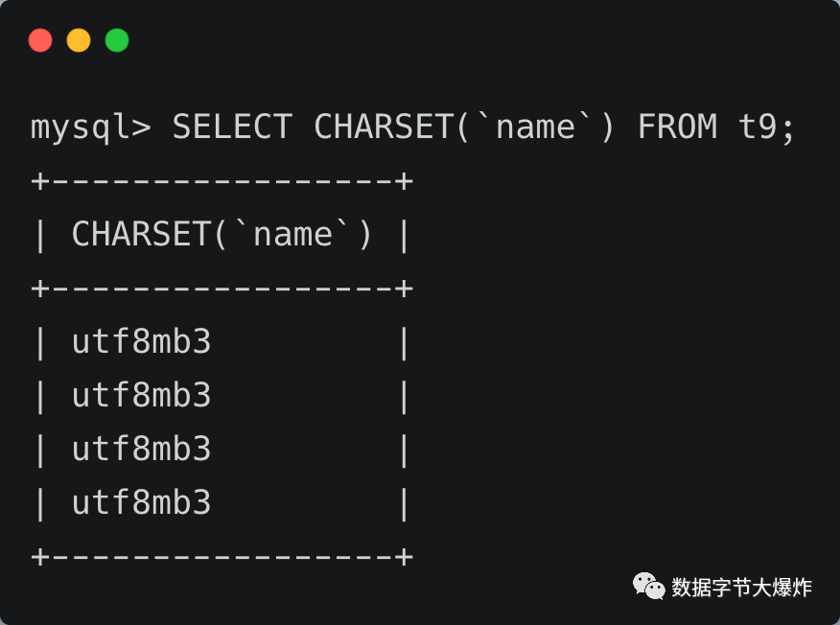Click the top table border line
Screen dimensions: 840x625
coord(222,181)
